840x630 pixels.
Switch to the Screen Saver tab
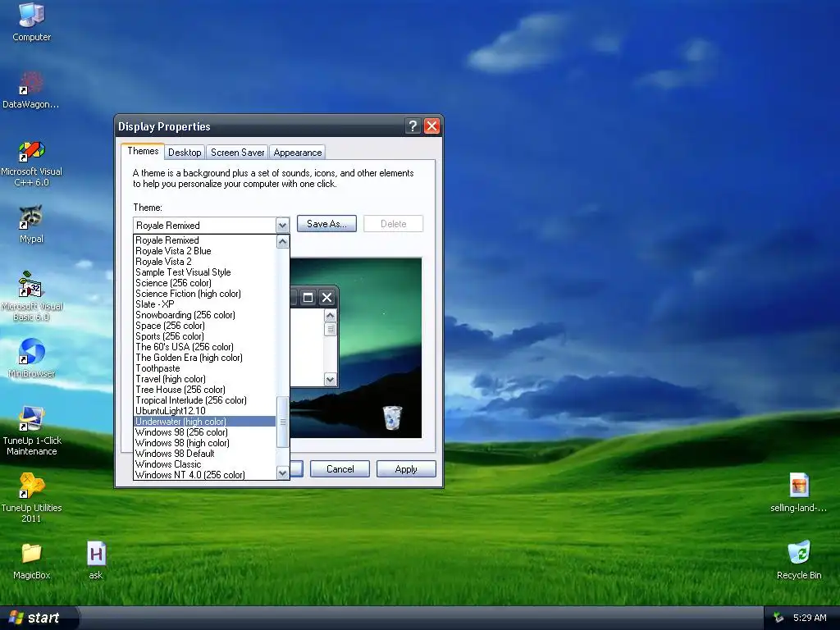[x=237, y=153]
